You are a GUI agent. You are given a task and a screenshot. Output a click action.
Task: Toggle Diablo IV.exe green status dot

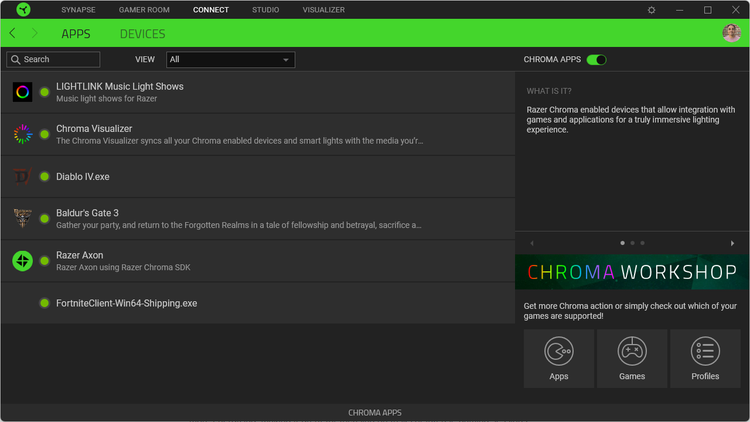click(x=44, y=177)
